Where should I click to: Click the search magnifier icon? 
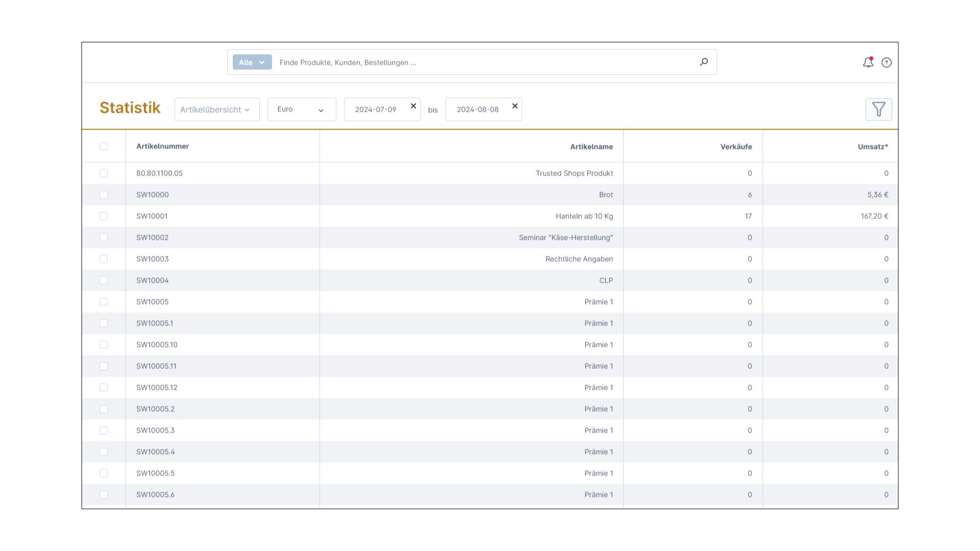704,62
